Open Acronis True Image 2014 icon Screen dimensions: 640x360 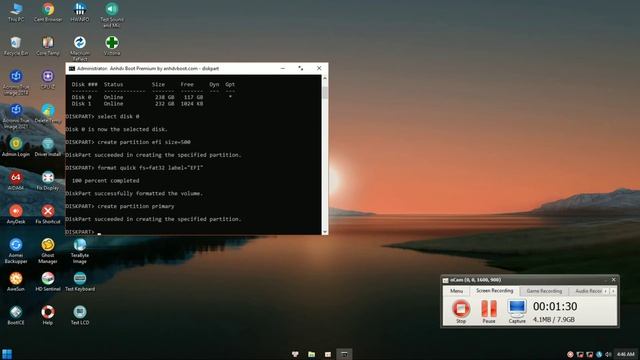pyautogui.click(x=16, y=82)
